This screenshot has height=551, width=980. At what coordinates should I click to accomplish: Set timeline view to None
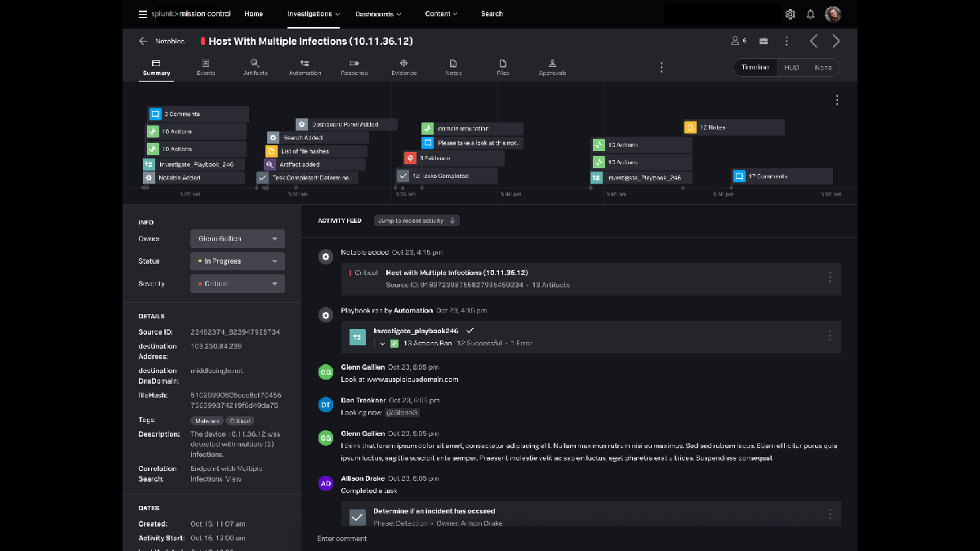[822, 68]
